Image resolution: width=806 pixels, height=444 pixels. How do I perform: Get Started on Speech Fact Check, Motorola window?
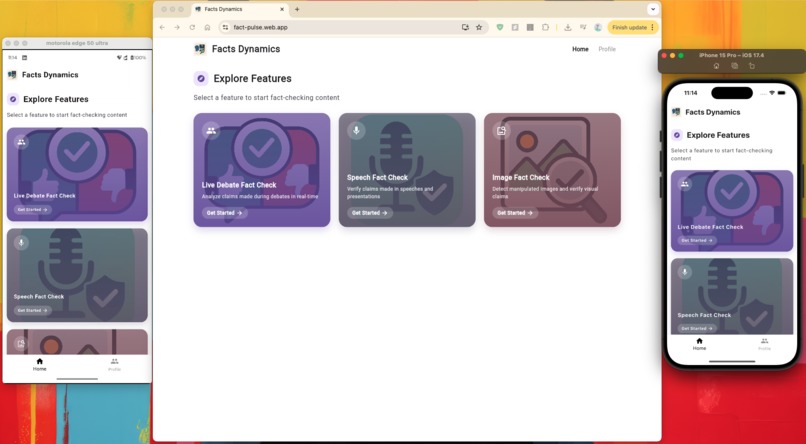32,310
